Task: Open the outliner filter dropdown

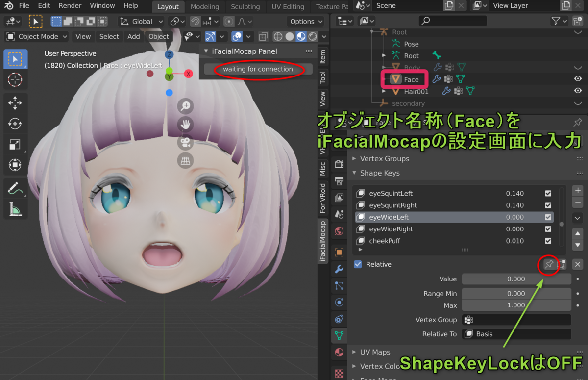Action: point(559,21)
